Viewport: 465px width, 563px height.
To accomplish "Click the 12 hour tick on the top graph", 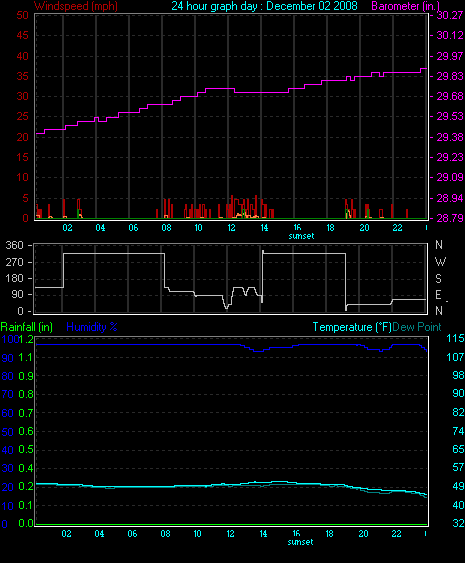I will [231, 228].
